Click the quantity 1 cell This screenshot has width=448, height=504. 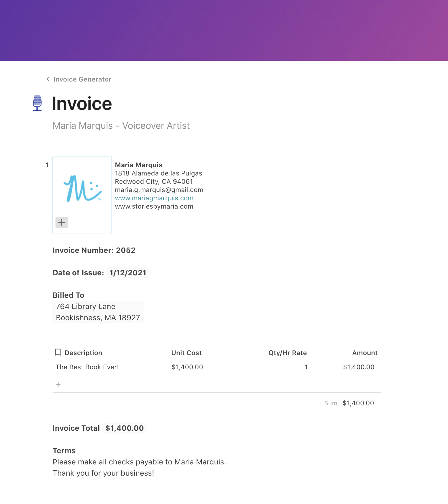(x=306, y=367)
